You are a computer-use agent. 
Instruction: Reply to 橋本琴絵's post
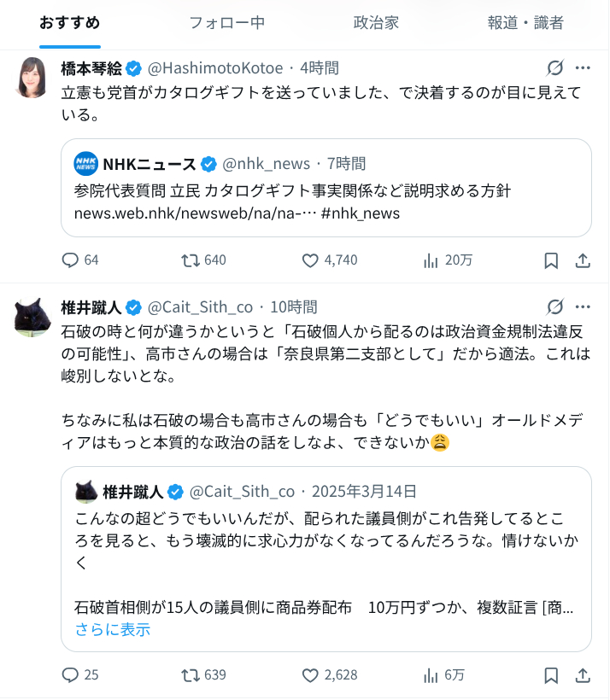71,260
